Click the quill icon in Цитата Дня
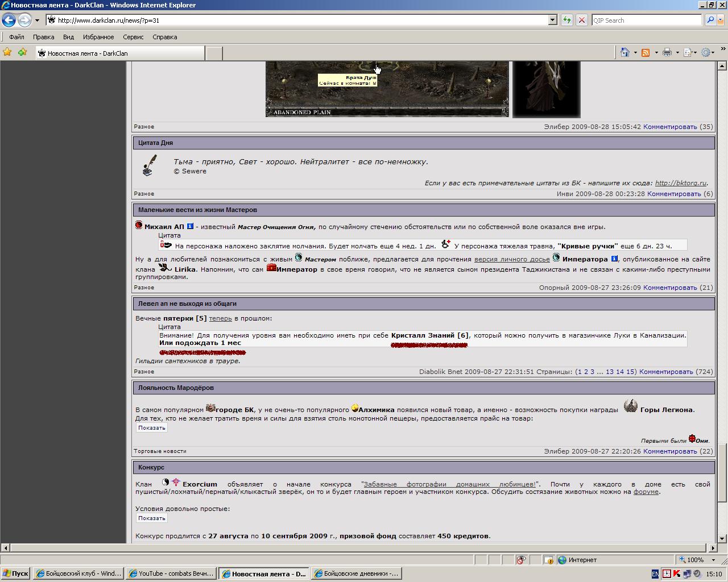The image size is (728, 582). coord(149,165)
